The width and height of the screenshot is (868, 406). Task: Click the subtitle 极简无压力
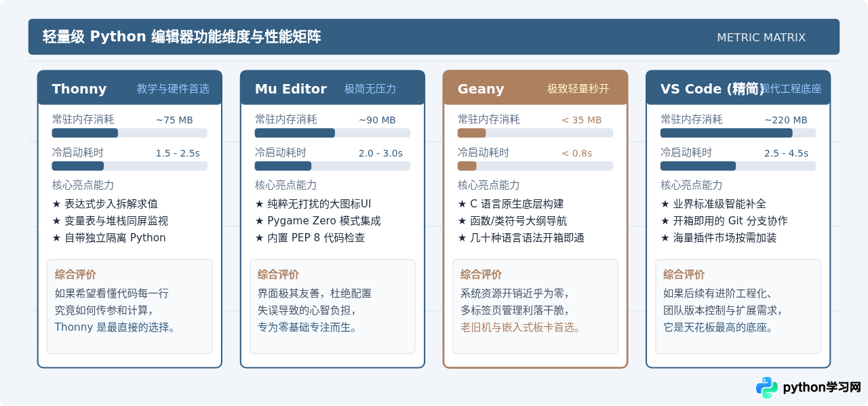370,89
